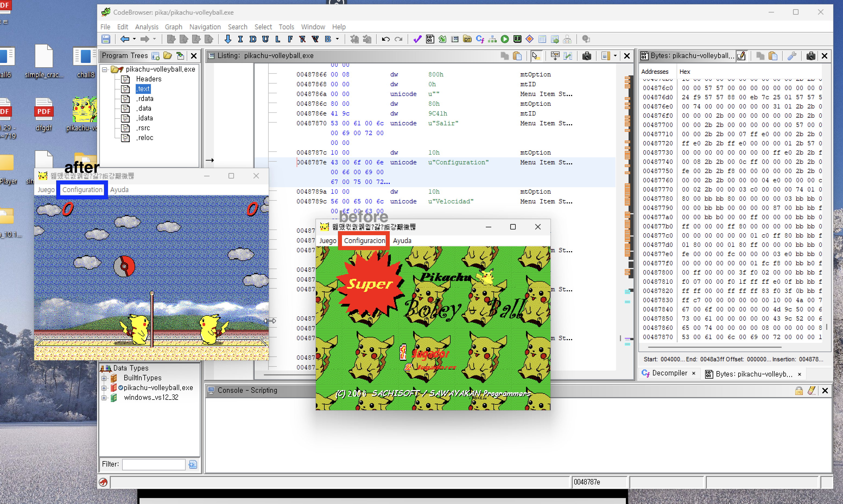Viewport: 843px width, 504px height.
Task: Select the .text section in Program Trees
Action: click(143, 89)
